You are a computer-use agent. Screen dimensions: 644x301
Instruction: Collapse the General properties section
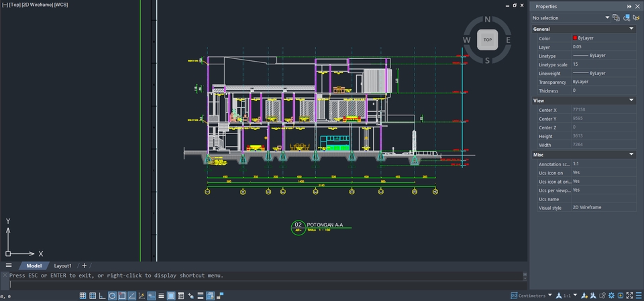point(631,29)
